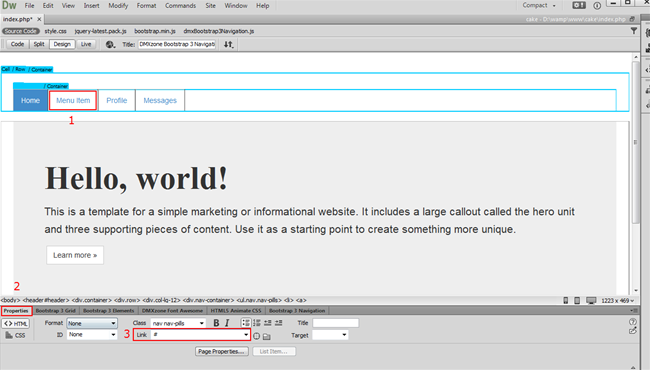Image resolution: width=650 pixels, height=370 pixels.
Task: Click Page Properties button
Action: pos(222,351)
